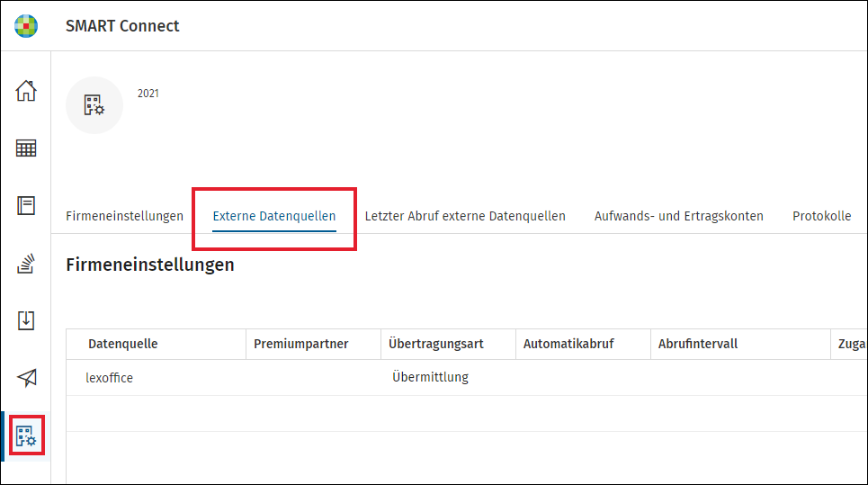Click the Datenquelle column header
868x485 pixels.
click(x=157, y=344)
